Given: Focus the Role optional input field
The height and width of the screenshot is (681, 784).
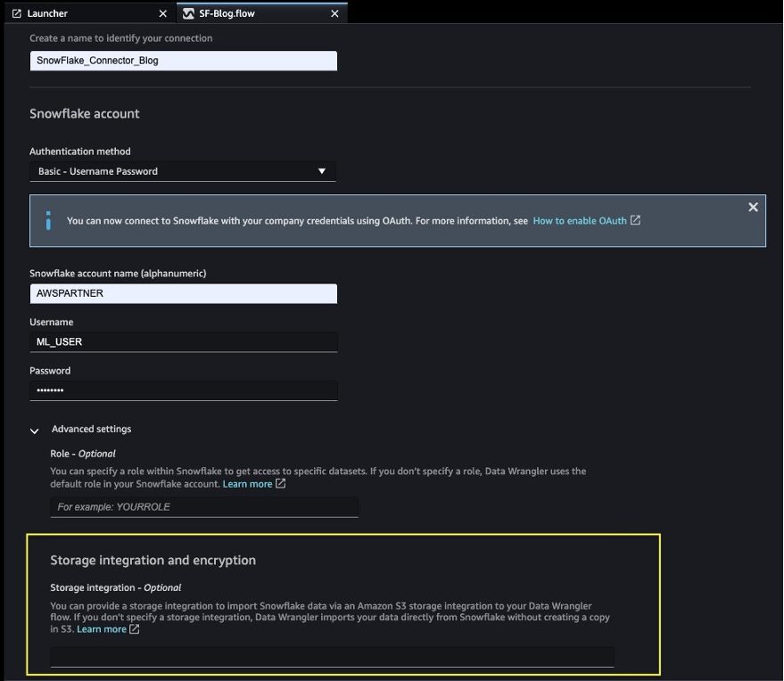Looking at the screenshot, I should (x=204, y=507).
